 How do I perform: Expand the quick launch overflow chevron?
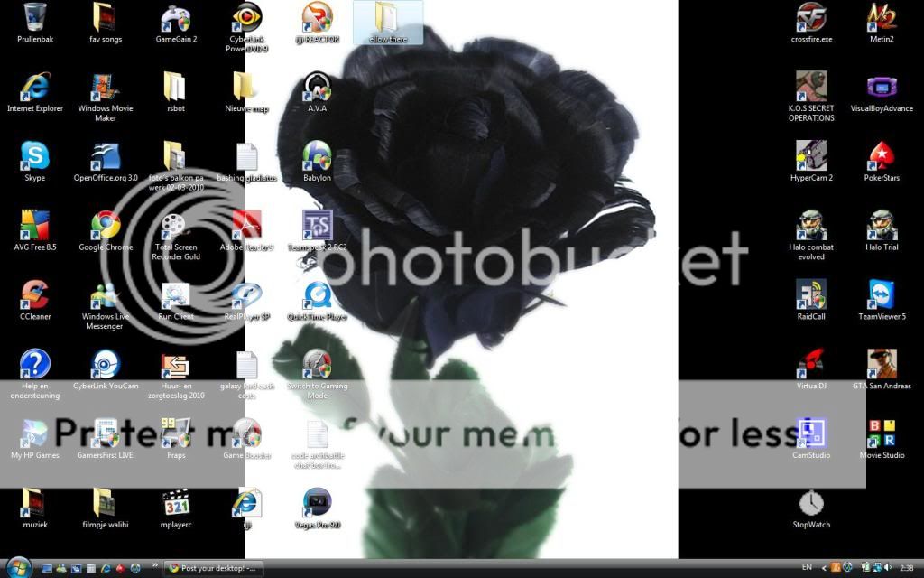(x=154, y=566)
